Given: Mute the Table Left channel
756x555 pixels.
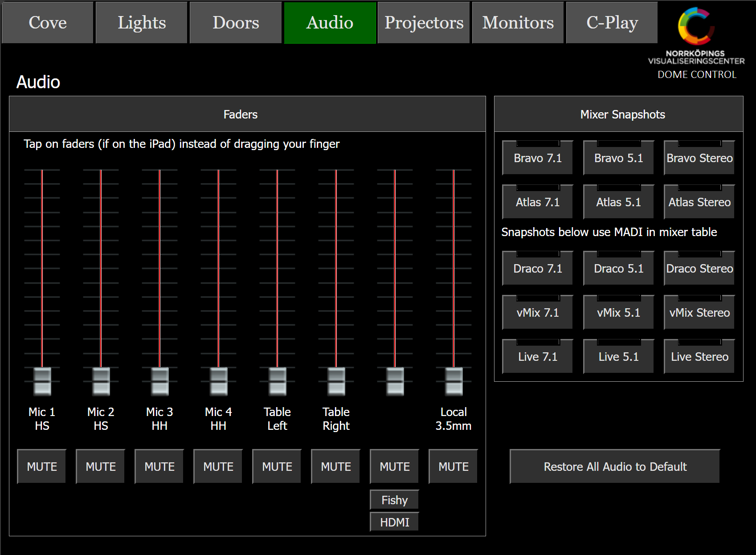Looking at the screenshot, I should click(x=277, y=466).
